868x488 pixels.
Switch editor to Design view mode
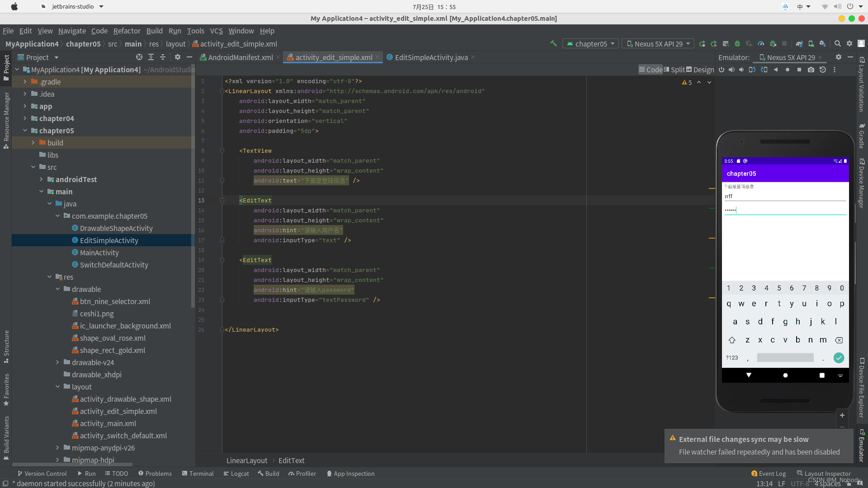(x=700, y=70)
